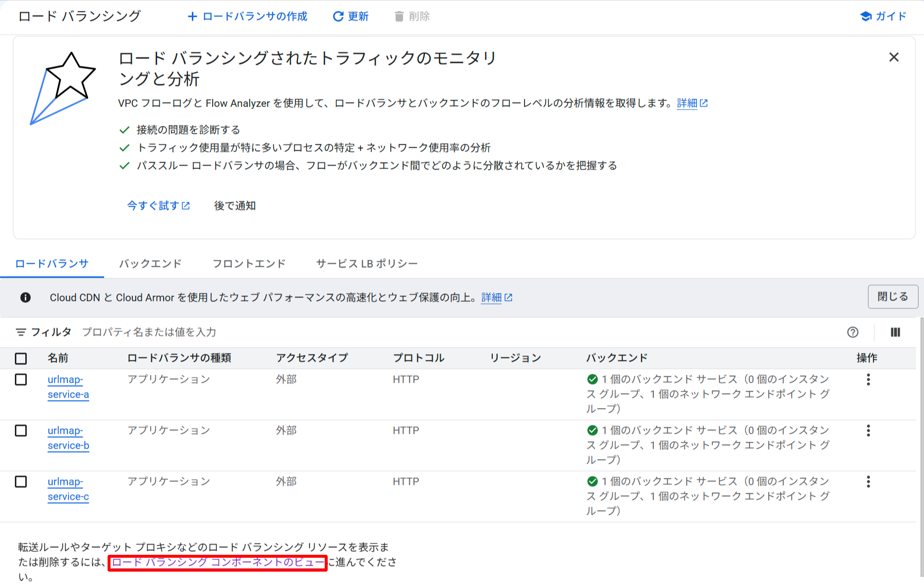Click the 削除 trash button
Viewport: 924px width, 585px height.
click(x=412, y=16)
